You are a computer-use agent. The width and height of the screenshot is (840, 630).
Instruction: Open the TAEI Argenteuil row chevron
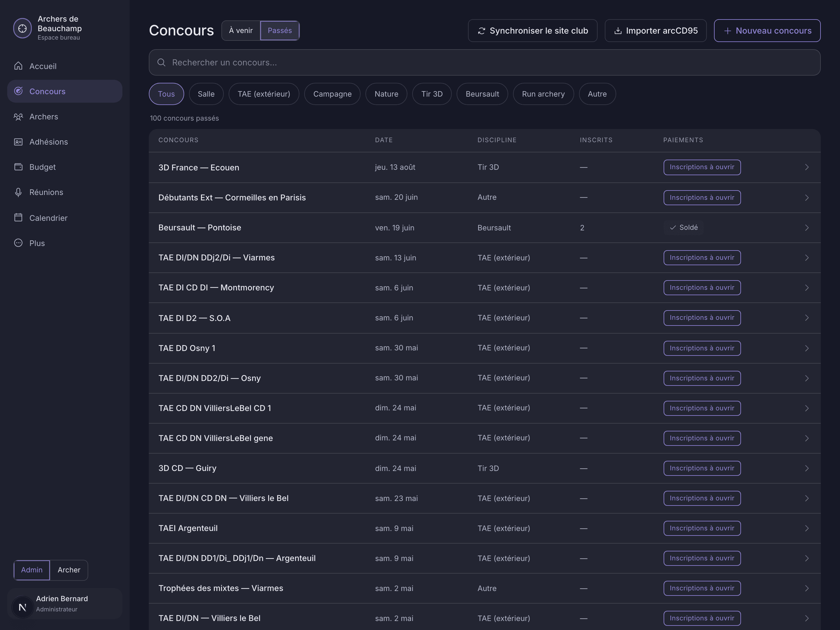[x=807, y=528]
